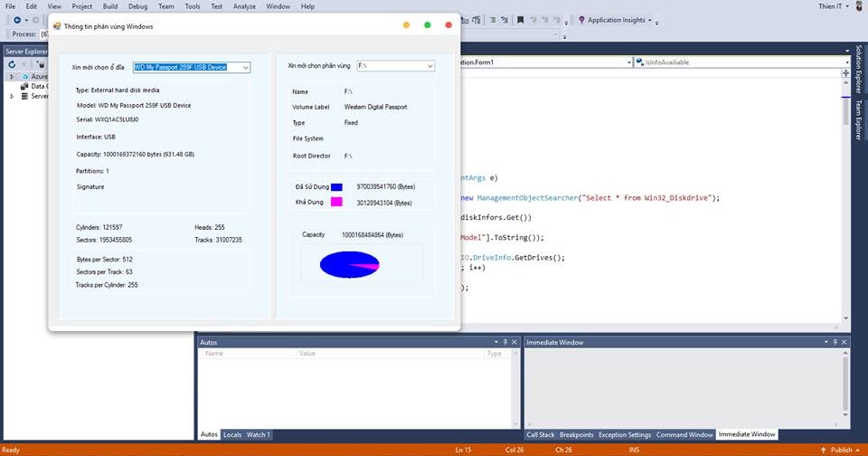
Task: Click the bookmark flag icon in the toolbar
Action: click(x=520, y=20)
